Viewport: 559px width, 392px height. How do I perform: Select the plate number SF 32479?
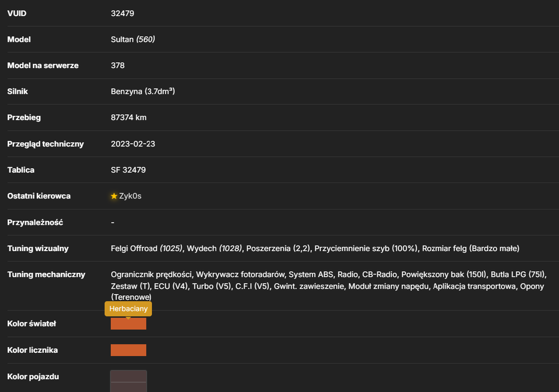tap(128, 170)
